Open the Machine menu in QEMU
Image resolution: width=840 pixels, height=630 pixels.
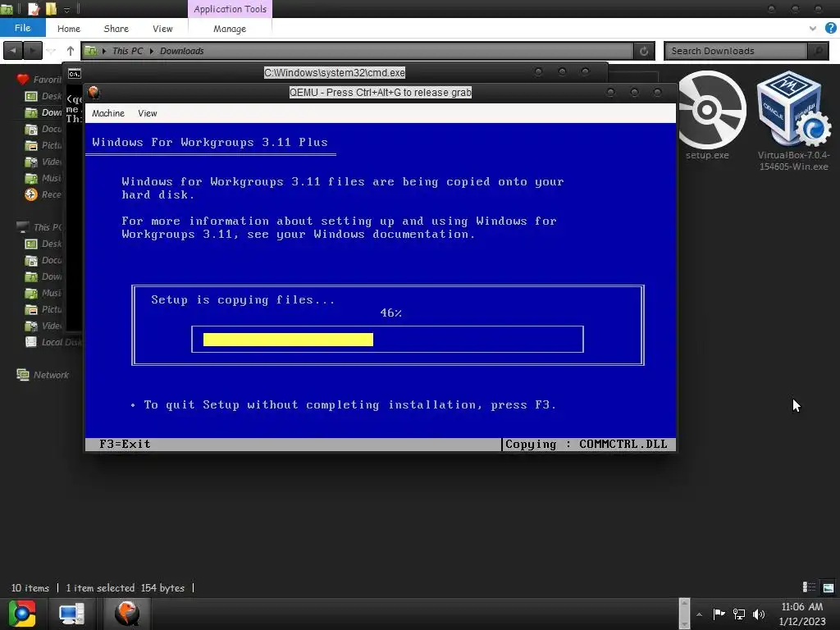107,113
